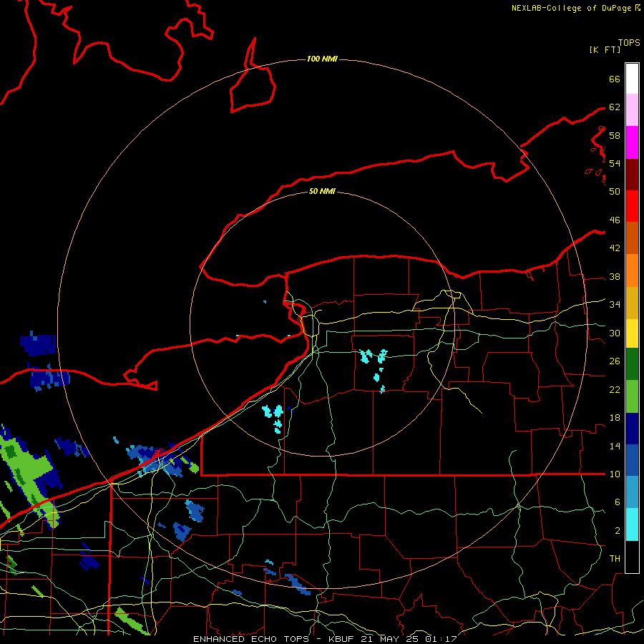
Task: Pick the magenta segment of the color bar
Action: 632,142
